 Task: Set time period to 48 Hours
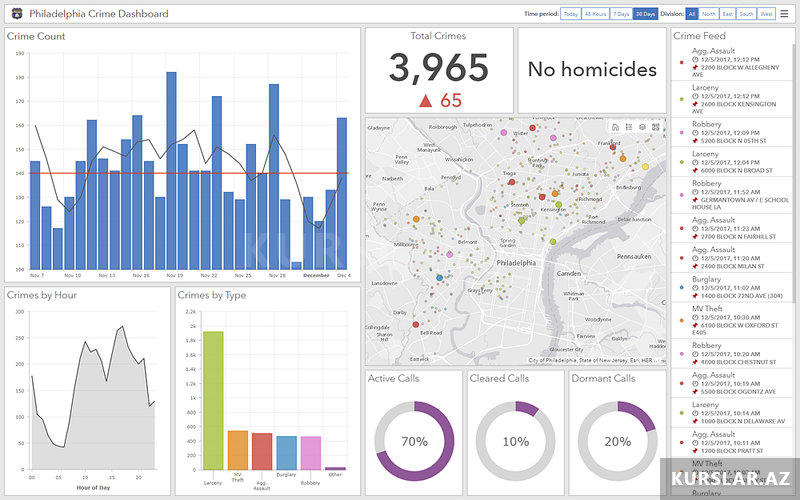click(x=595, y=14)
